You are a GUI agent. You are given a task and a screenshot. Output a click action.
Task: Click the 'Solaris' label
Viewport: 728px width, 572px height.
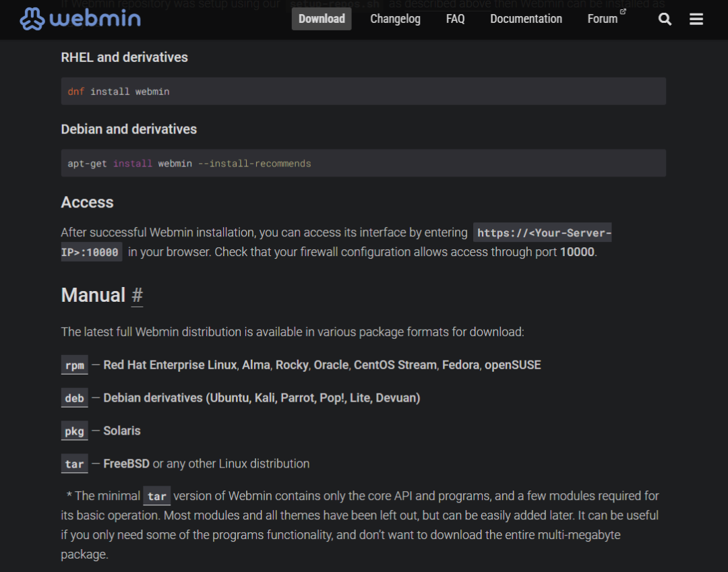(x=121, y=431)
